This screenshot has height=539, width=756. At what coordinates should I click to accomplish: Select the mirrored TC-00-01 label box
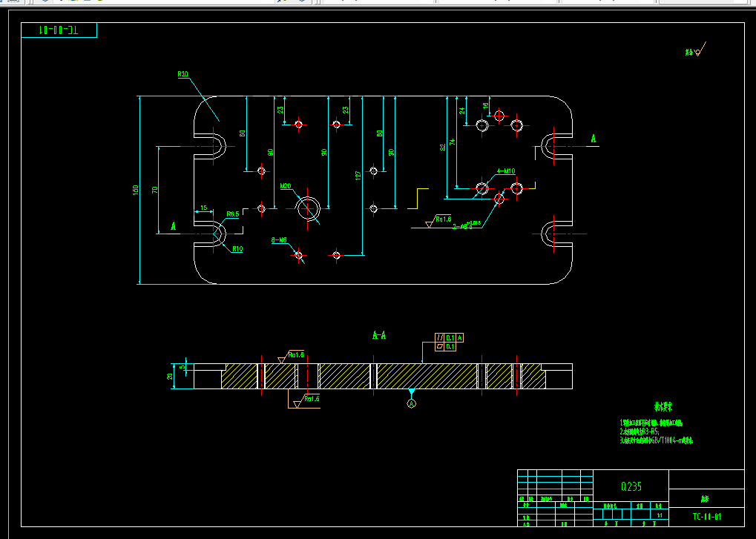(59, 30)
